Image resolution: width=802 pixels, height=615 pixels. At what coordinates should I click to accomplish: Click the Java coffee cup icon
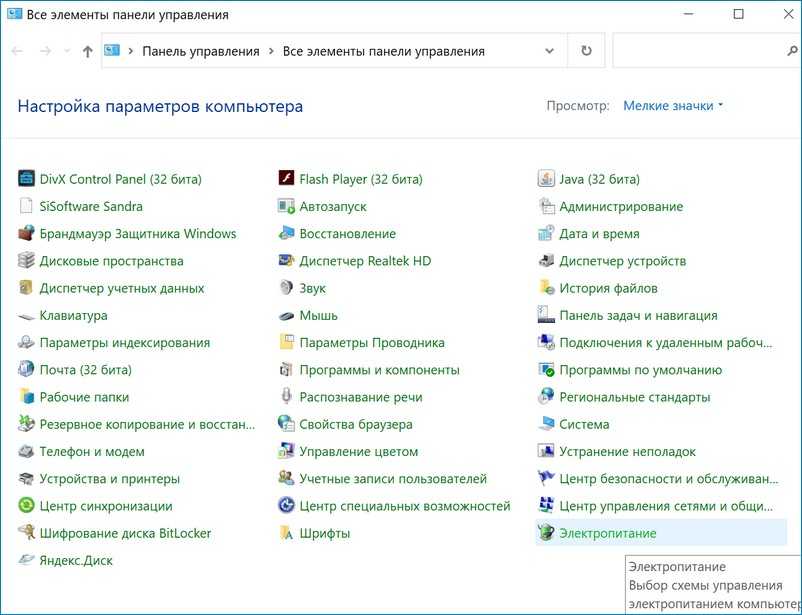pyautogui.click(x=546, y=179)
